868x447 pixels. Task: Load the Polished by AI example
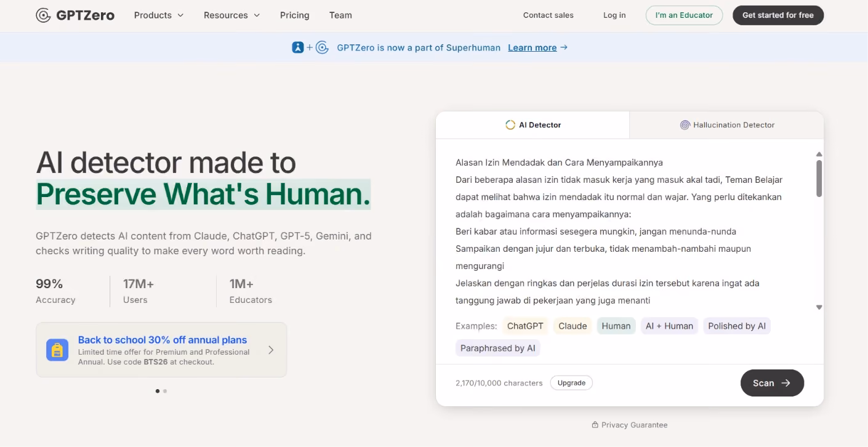pyautogui.click(x=737, y=326)
